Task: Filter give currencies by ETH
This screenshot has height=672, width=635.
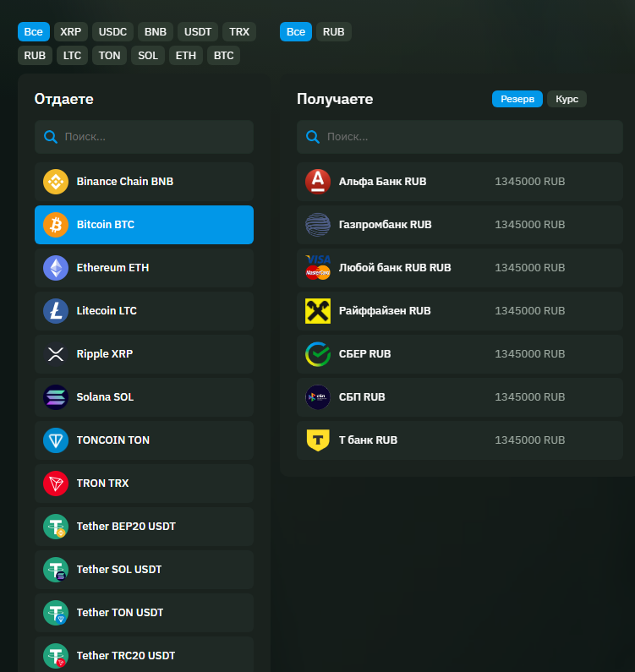Action: [186, 55]
